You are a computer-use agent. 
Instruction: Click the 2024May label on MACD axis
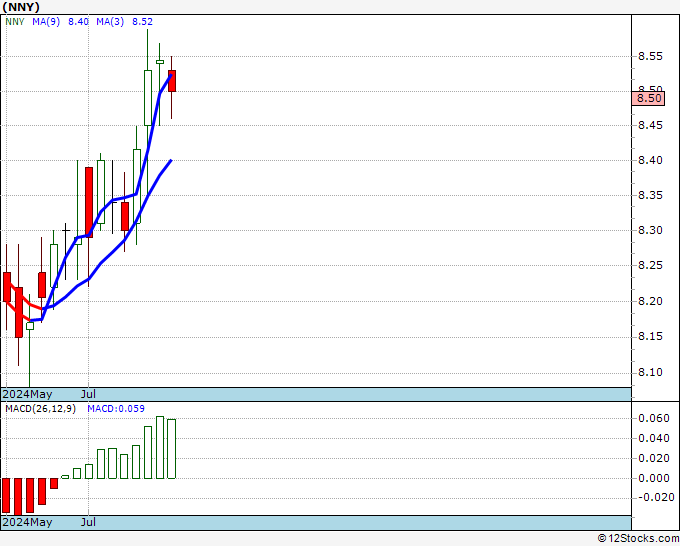tap(27, 522)
